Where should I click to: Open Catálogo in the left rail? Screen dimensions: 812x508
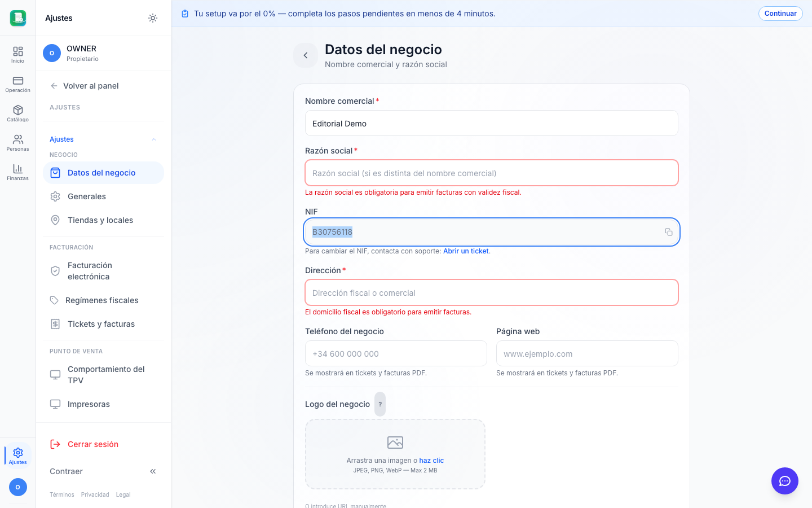pos(18,113)
